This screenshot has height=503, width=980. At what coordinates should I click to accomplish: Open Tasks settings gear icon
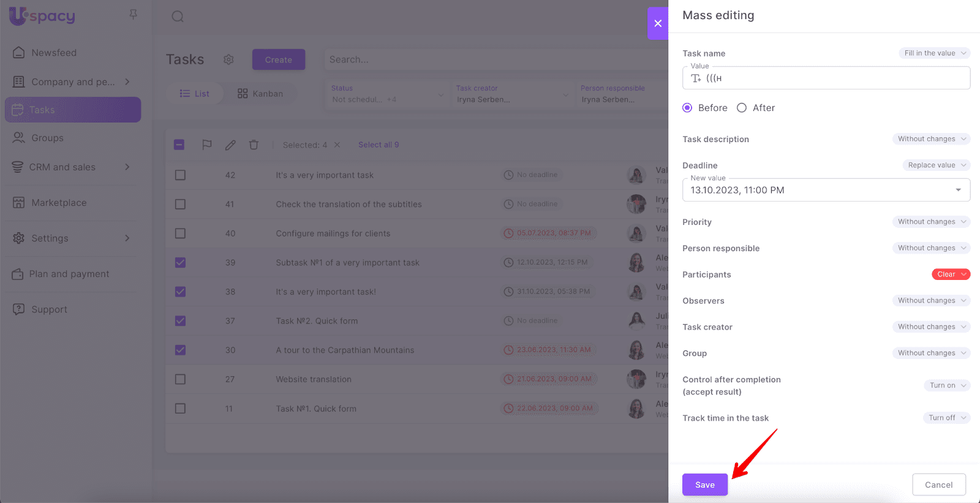tap(228, 59)
